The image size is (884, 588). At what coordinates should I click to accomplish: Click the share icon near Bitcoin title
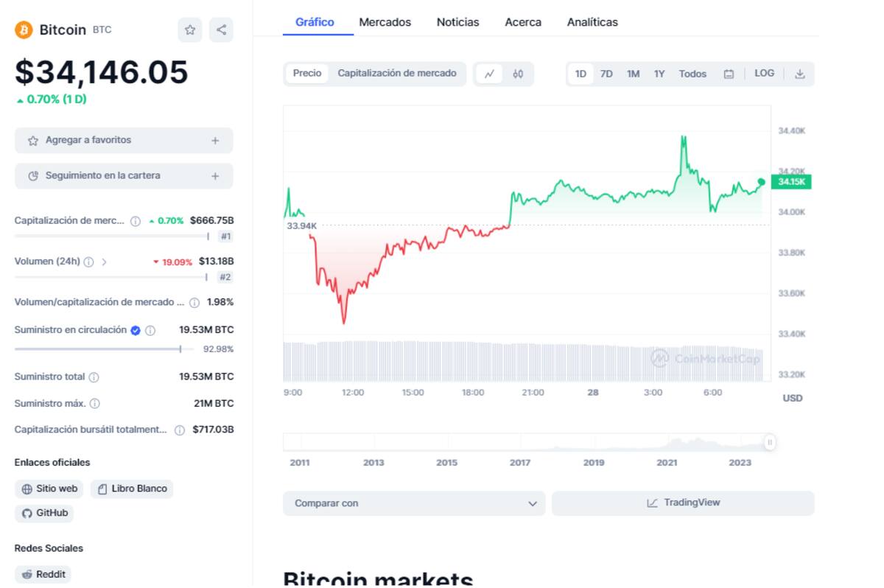(x=221, y=30)
